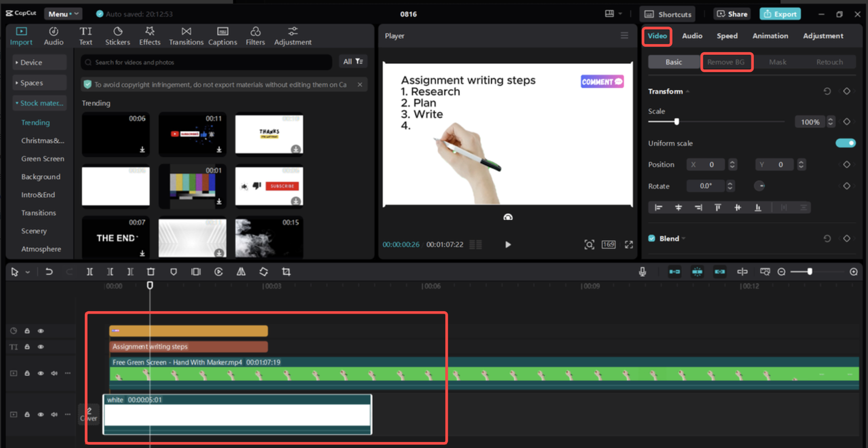Click the Crop tool icon
The width and height of the screenshot is (868, 448).
click(x=286, y=272)
